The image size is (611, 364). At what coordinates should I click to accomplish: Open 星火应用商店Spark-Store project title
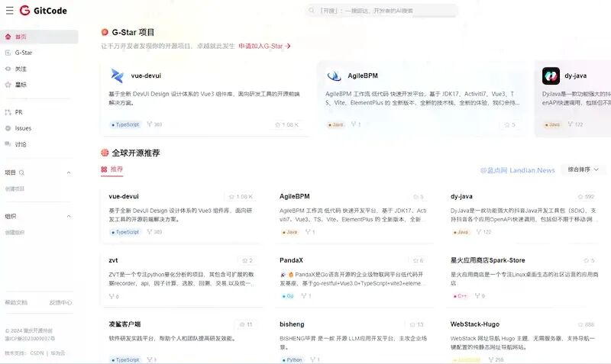click(487, 260)
